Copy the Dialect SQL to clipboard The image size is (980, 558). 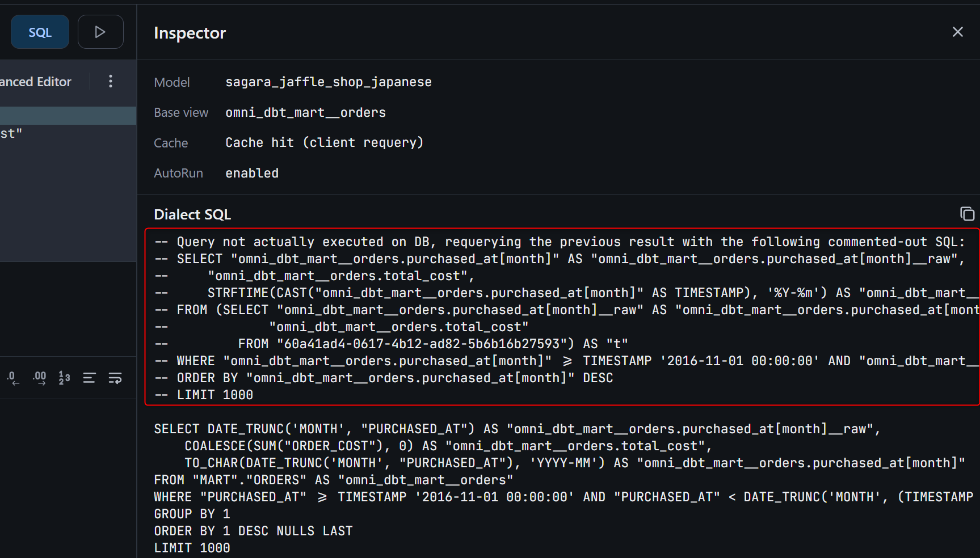click(967, 214)
